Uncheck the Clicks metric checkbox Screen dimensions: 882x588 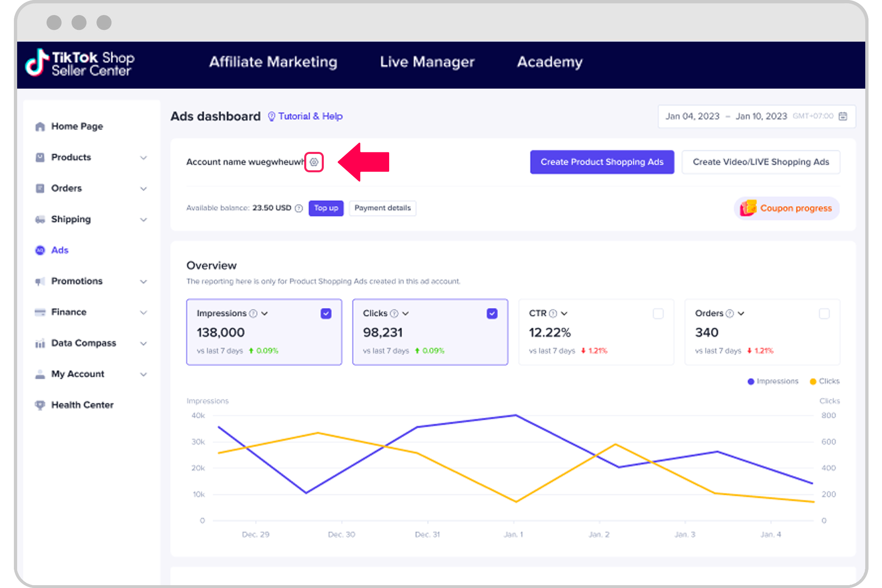point(492,314)
